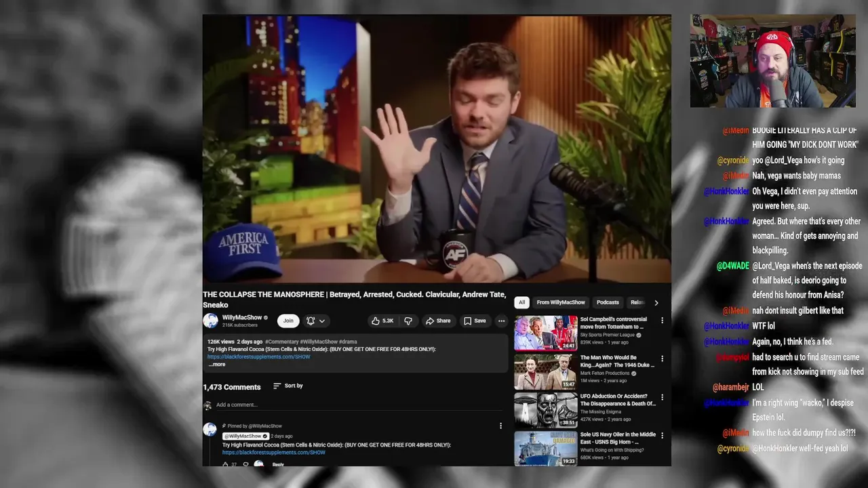This screenshot has height=488, width=868.
Task: Click the '1,473 Comments' heading
Action: 232,387
